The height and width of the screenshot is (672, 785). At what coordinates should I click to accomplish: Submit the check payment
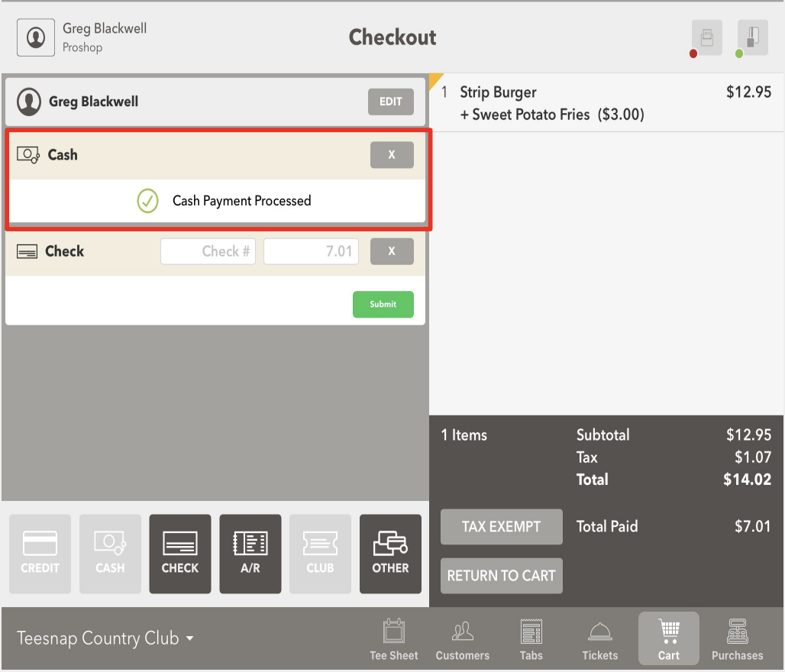383,304
